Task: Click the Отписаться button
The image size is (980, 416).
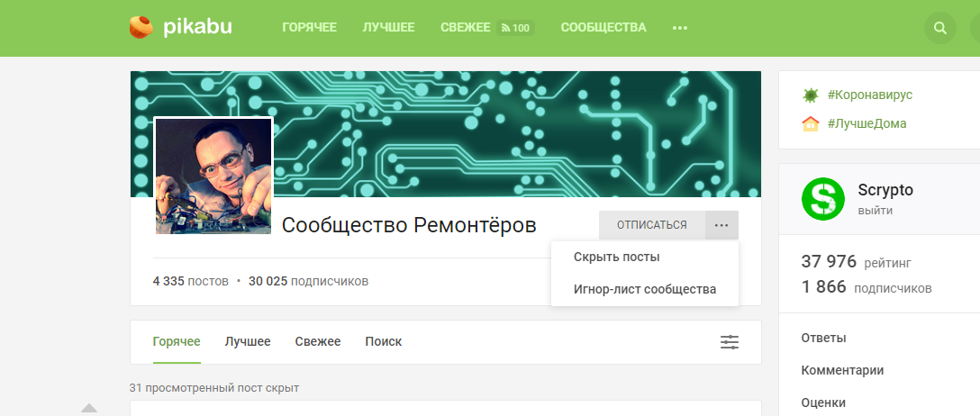Action: (x=652, y=225)
